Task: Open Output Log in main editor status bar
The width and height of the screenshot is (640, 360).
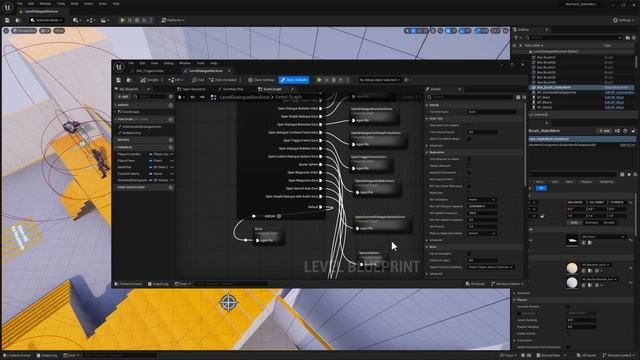Action: click(47, 356)
